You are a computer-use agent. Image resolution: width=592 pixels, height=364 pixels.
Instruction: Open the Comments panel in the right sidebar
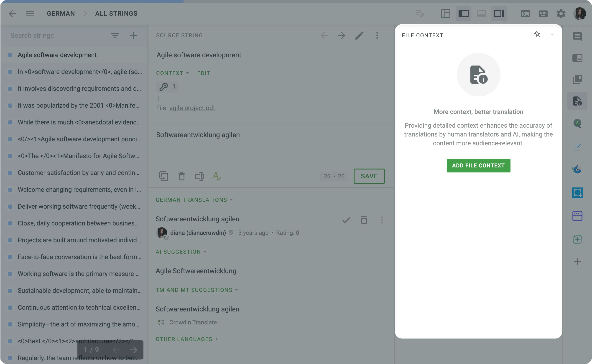(577, 37)
